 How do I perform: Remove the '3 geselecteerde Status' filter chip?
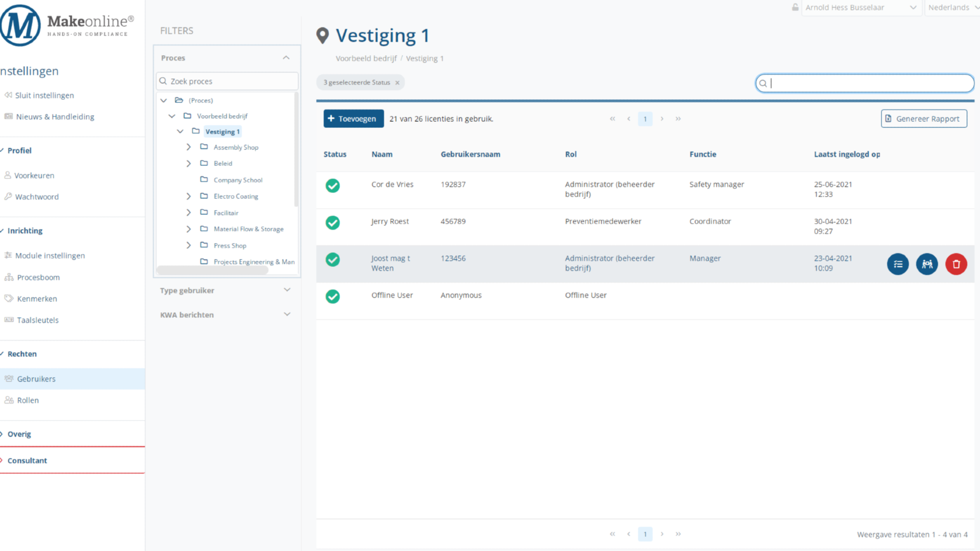(397, 83)
